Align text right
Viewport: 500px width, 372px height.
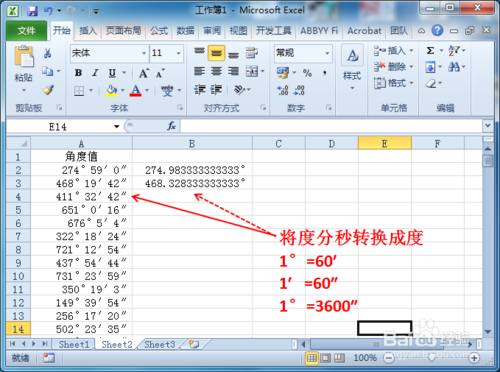click(x=233, y=71)
